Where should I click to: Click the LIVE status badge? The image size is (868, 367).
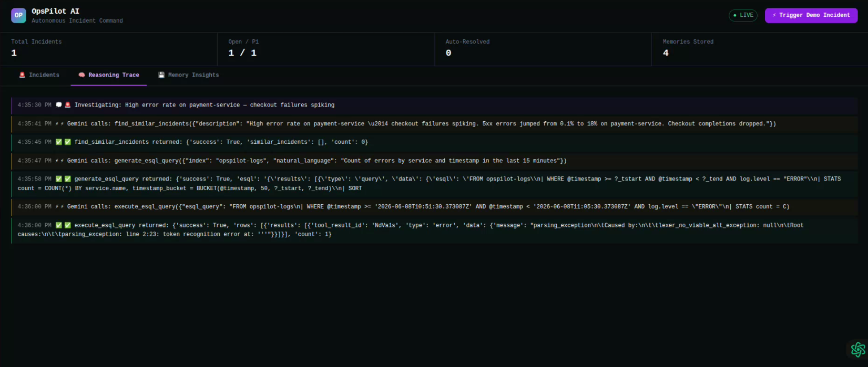tap(743, 15)
